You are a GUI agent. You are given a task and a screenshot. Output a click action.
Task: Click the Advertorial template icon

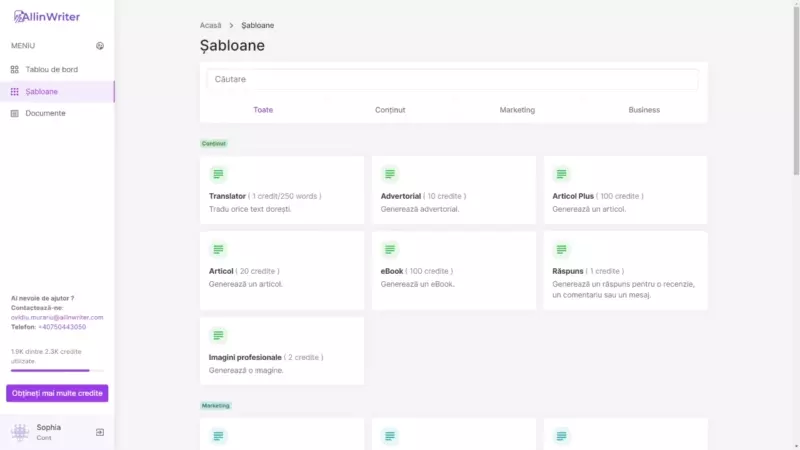tap(390, 174)
